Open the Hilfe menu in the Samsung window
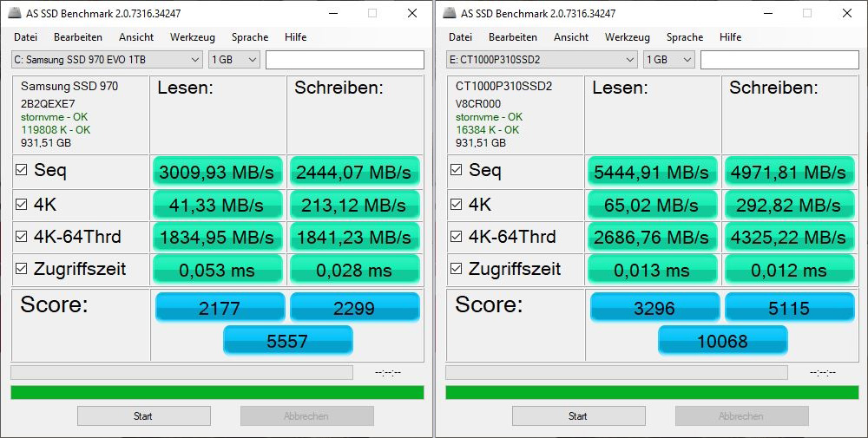Viewport: 868px width, 438px height. pos(296,37)
